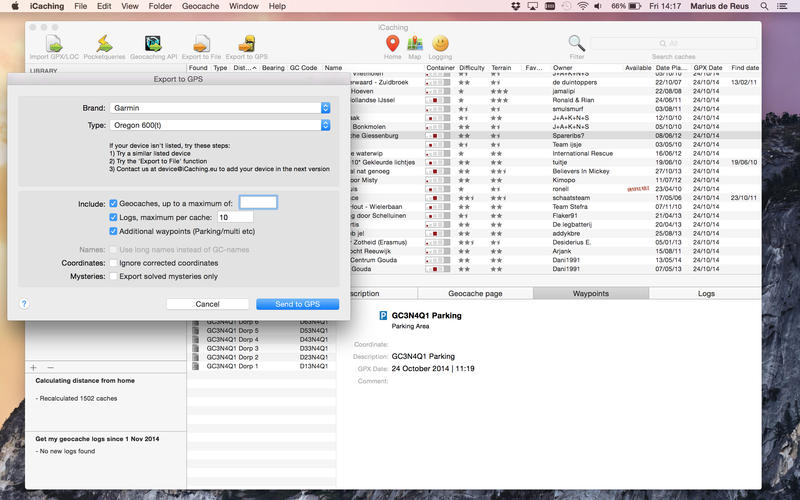Click the Send to GPS button

[x=297, y=304]
